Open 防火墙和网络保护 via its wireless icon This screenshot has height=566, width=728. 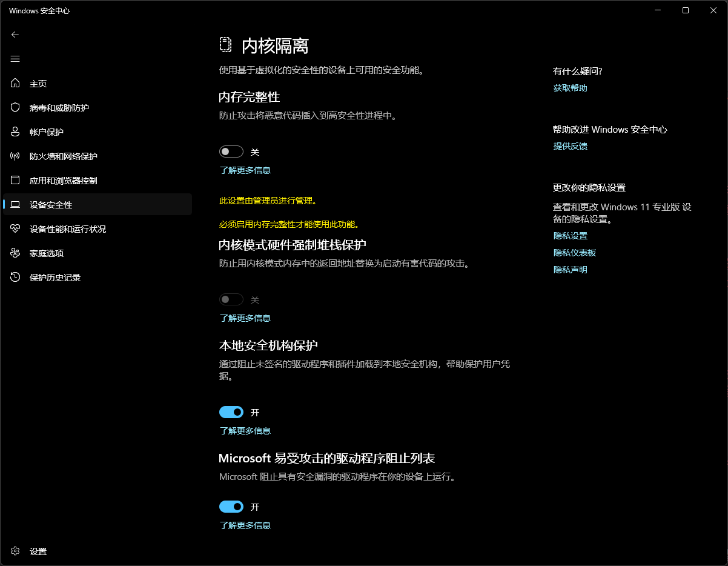pos(15,156)
